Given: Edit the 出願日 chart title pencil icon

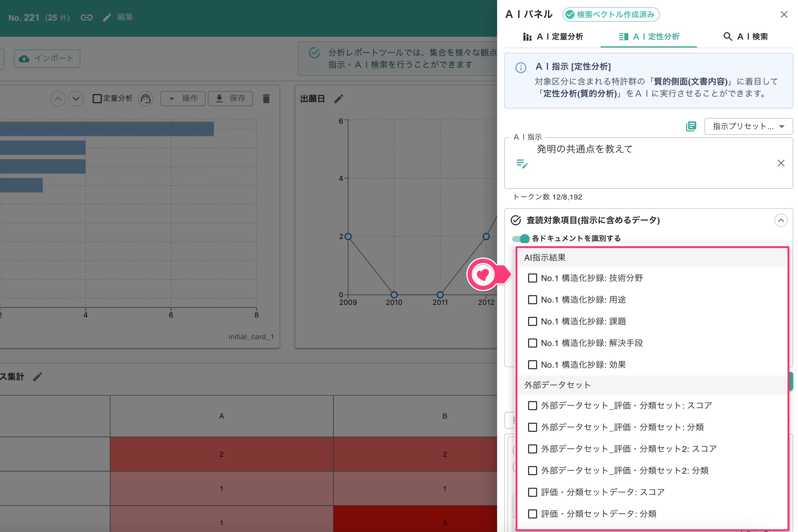Looking at the screenshot, I should pyautogui.click(x=339, y=99).
